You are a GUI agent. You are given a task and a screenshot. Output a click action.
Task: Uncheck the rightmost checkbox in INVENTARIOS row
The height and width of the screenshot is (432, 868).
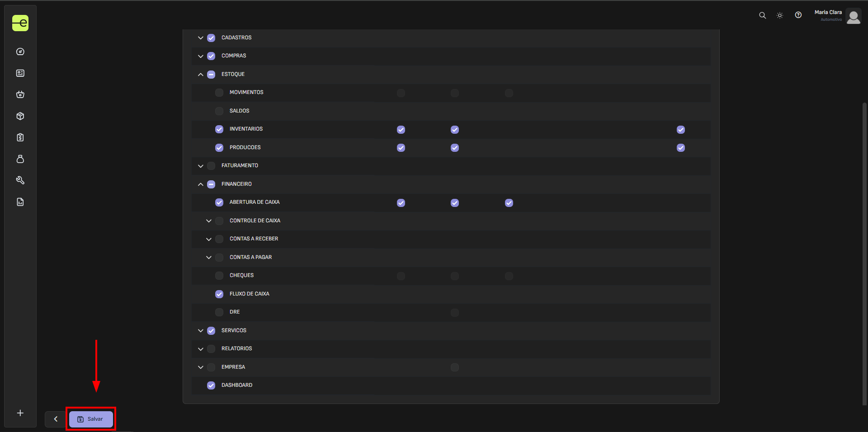click(681, 130)
